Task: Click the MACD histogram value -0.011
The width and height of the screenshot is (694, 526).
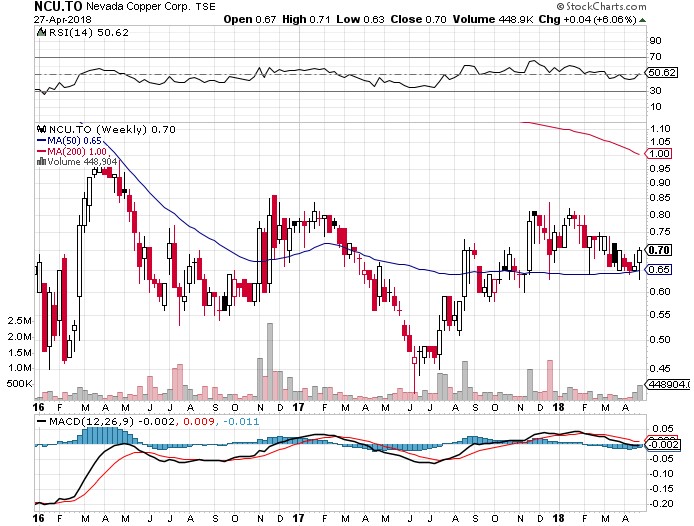Action: point(242,421)
